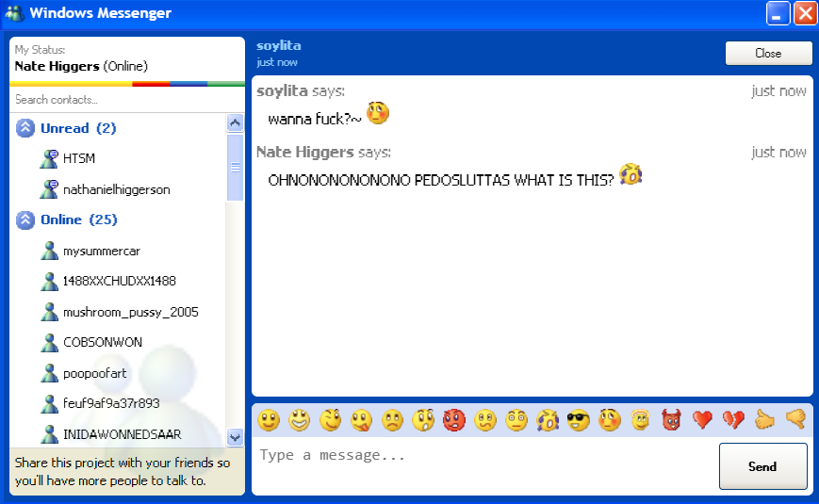
Task: Insert the surprised face emoticon
Action: click(x=423, y=420)
